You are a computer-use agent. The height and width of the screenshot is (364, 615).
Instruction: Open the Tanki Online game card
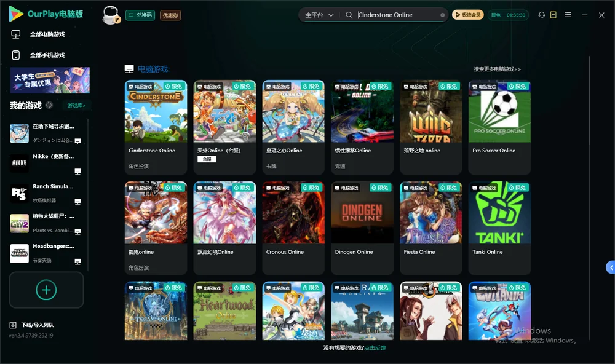(499, 228)
